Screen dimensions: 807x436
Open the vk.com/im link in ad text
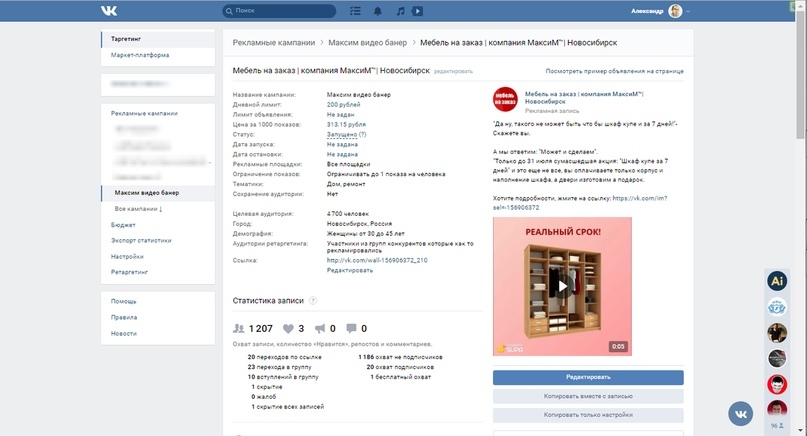580,203
